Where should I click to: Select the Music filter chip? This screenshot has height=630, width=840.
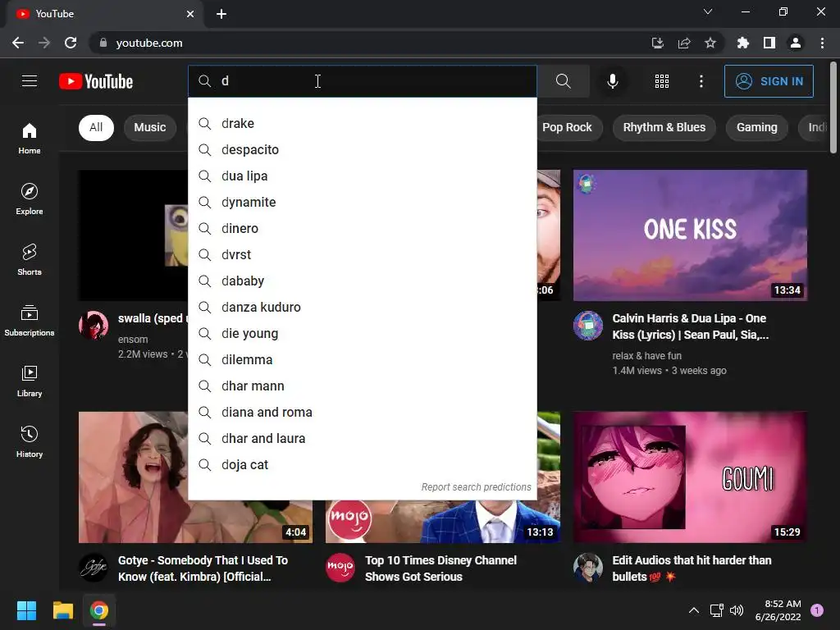(x=150, y=127)
